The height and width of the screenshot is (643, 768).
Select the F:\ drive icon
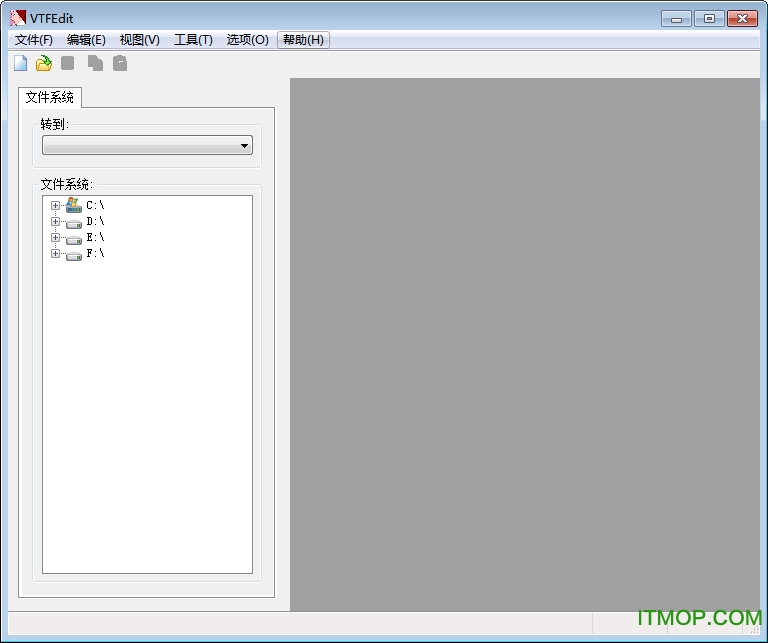coord(74,256)
